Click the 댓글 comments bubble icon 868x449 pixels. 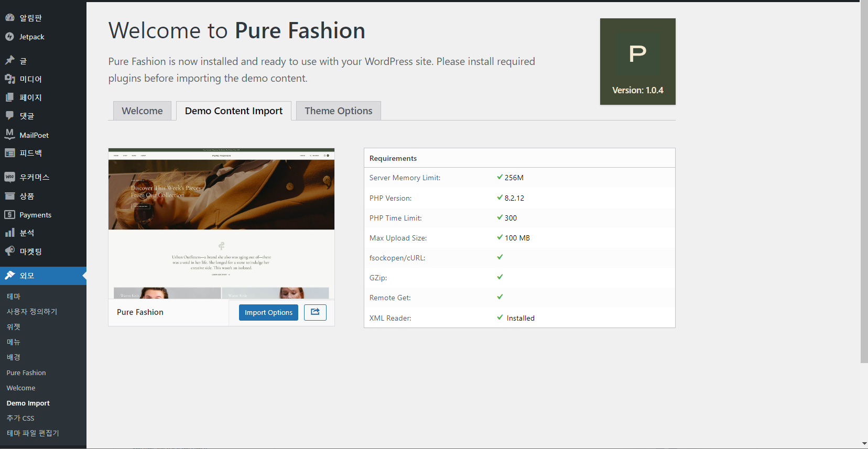(9, 116)
